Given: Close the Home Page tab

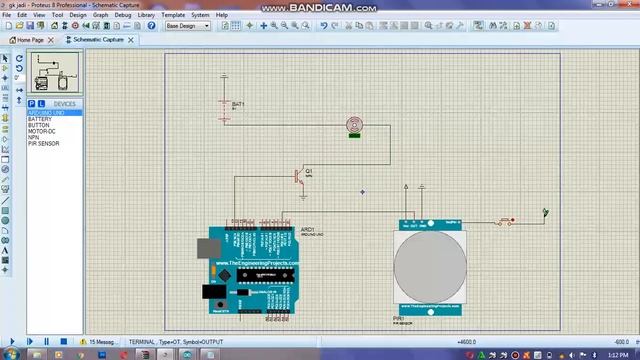Looking at the screenshot, I should click(51, 40).
